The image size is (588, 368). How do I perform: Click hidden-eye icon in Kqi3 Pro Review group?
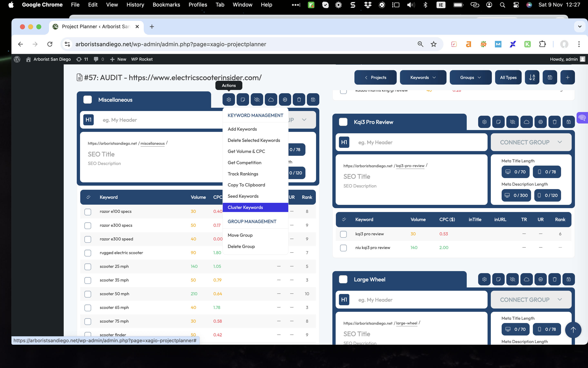[512, 122]
